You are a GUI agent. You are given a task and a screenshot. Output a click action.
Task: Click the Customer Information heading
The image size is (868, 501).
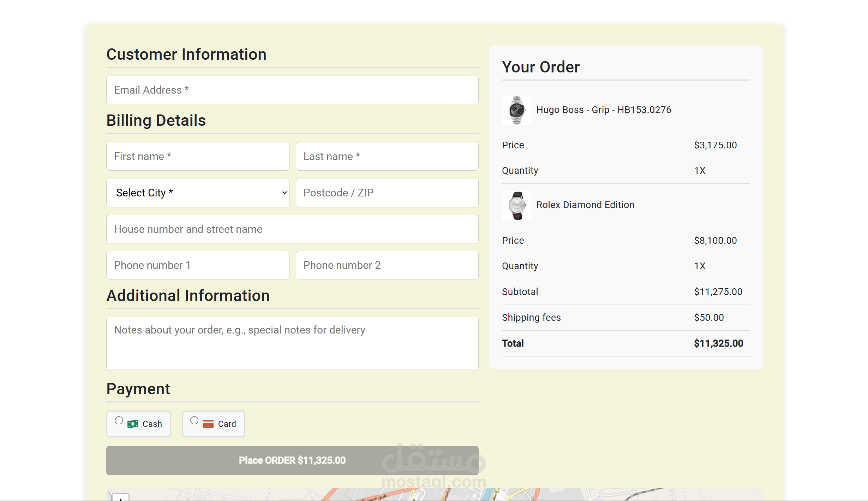coord(186,54)
